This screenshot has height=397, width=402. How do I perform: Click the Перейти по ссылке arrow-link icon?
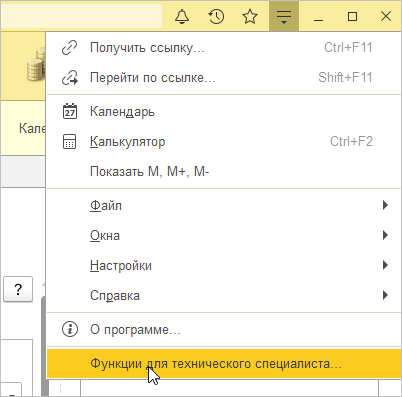tap(70, 78)
